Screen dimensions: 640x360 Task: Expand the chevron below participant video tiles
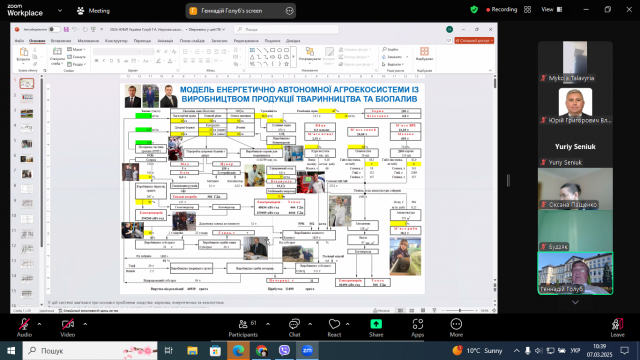click(575, 302)
